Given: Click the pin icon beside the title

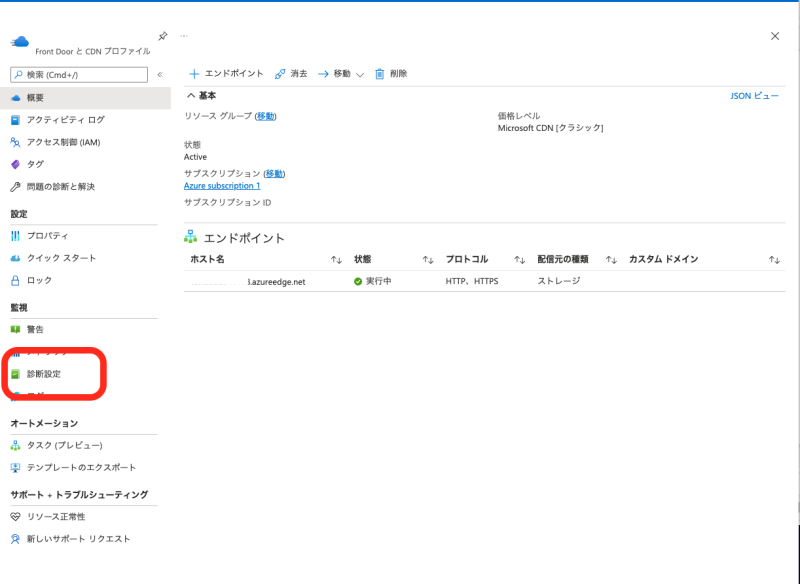Looking at the screenshot, I should [163, 36].
